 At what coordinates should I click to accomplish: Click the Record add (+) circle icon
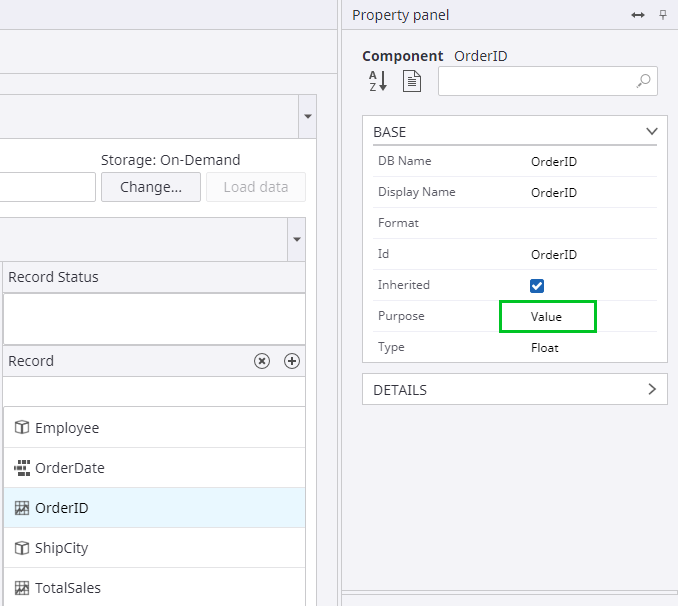pyautogui.click(x=292, y=361)
